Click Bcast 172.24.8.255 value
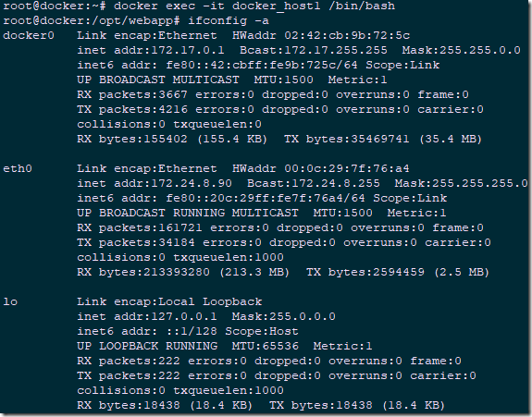Image resolution: width=532 pixels, height=417 pixels. [x=314, y=183]
